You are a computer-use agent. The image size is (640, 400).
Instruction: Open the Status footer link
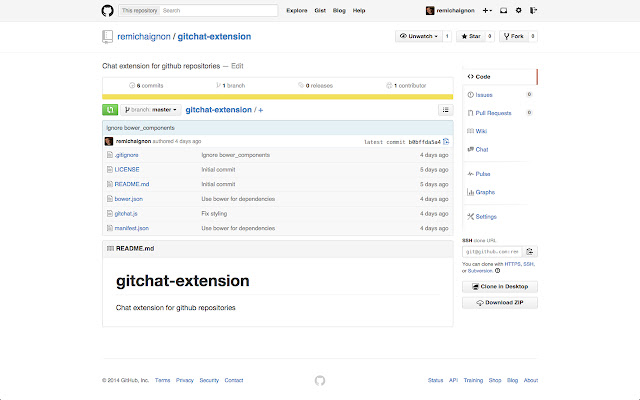[x=435, y=380]
